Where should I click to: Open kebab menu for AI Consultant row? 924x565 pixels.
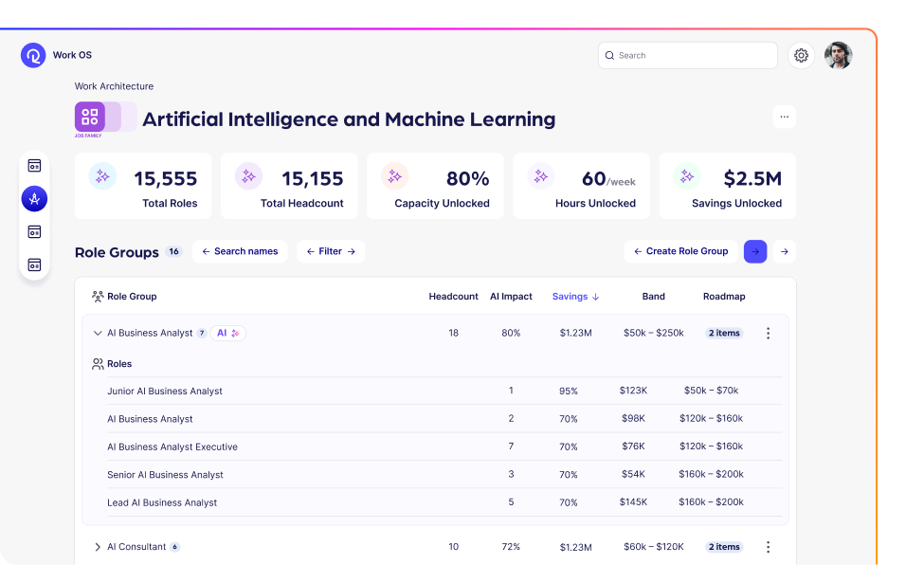(x=768, y=547)
